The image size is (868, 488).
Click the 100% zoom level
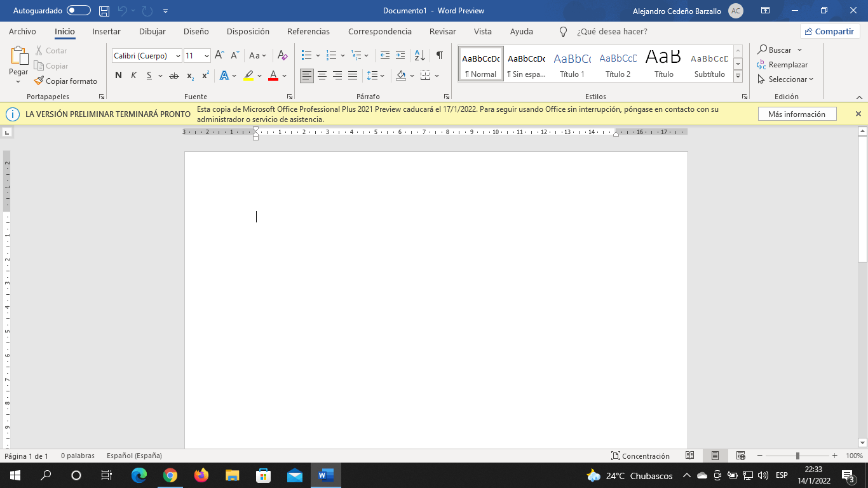pos(854,456)
